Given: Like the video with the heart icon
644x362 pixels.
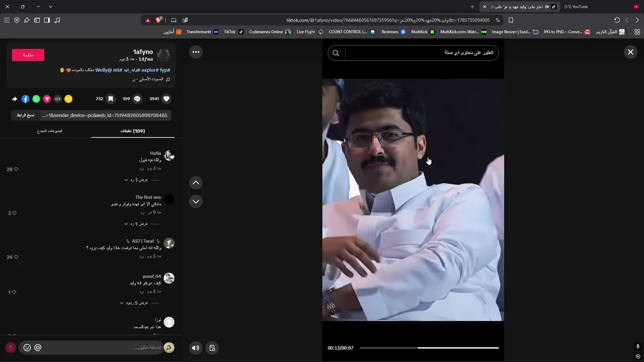Looking at the screenshot, I should click(167, 99).
